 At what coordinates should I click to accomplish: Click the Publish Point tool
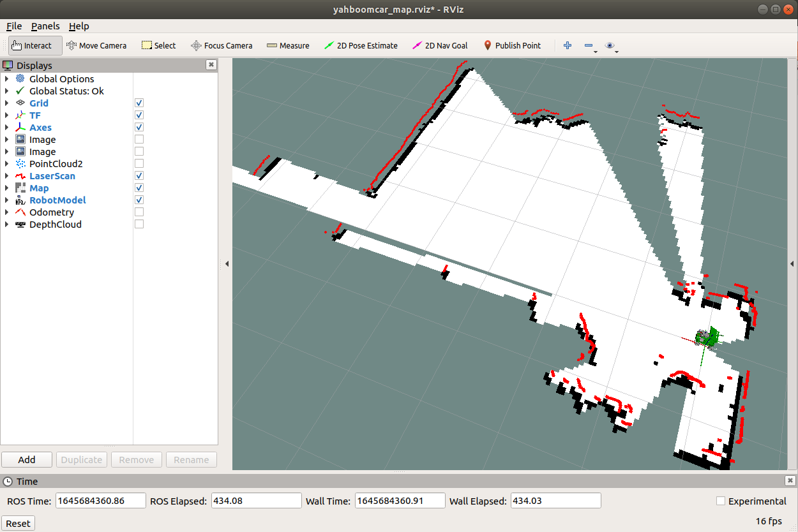511,45
